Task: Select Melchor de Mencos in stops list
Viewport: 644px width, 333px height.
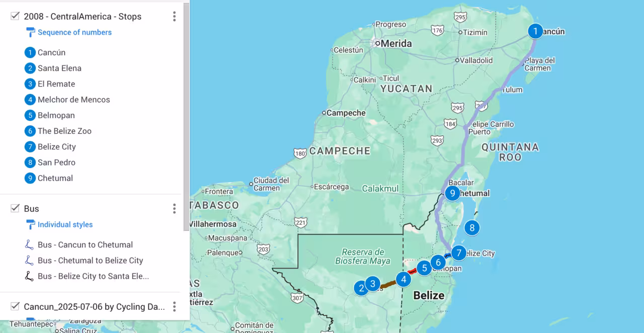Action: [x=73, y=100]
